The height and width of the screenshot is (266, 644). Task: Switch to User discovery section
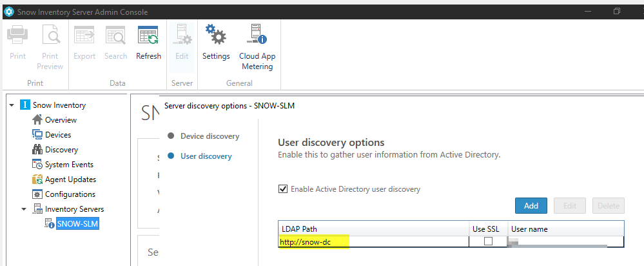[206, 156]
